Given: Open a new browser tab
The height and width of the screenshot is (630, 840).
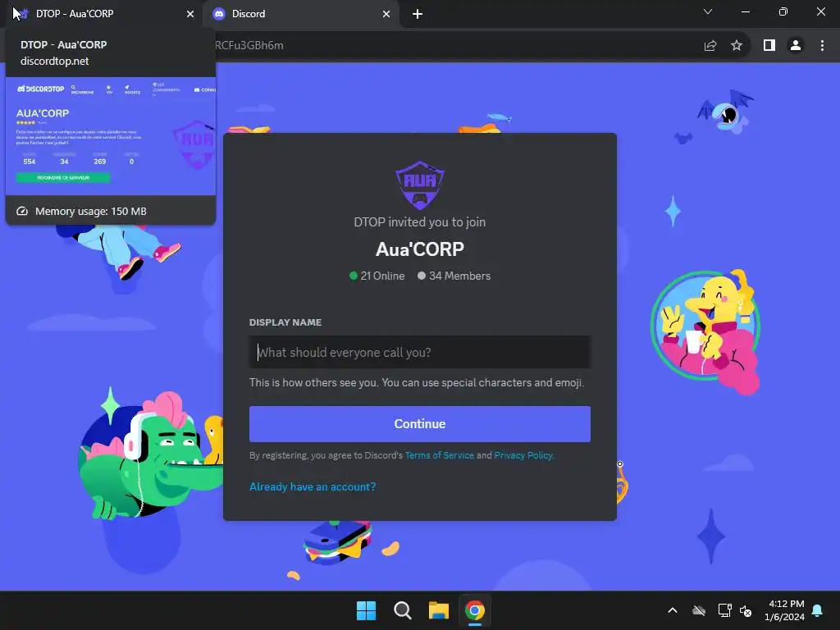Looking at the screenshot, I should coord(418,14).
